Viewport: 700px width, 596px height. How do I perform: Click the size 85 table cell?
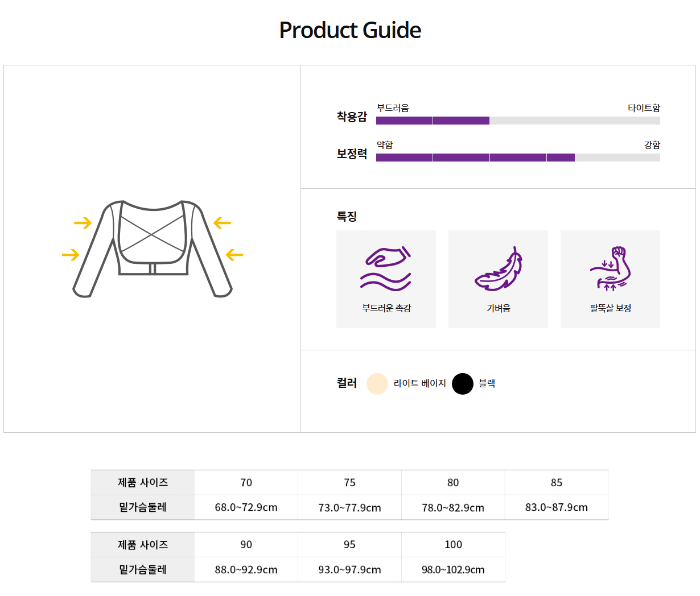click(x=557, y=483)
